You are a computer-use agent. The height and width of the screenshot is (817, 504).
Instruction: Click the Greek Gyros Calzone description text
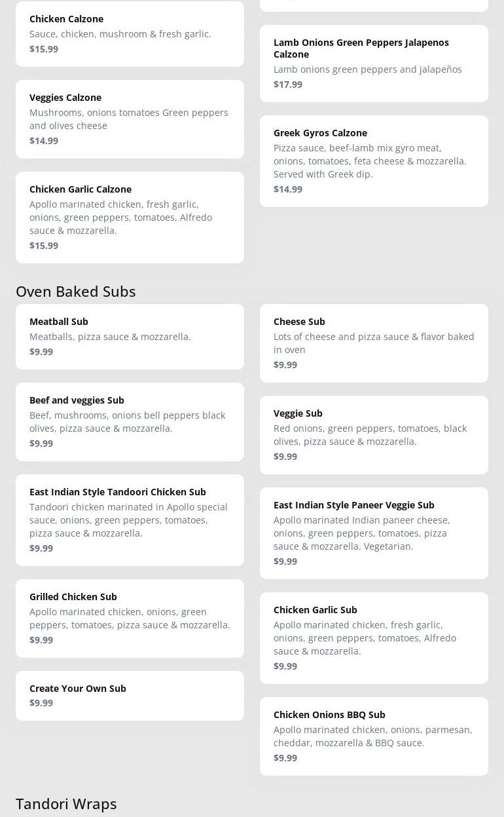pos(370,161)
